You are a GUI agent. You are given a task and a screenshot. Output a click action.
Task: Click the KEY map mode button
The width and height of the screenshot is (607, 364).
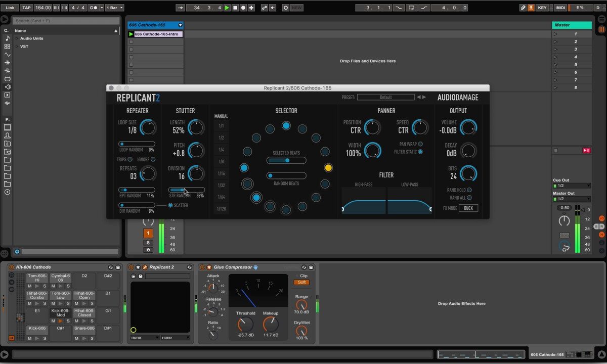542,8
